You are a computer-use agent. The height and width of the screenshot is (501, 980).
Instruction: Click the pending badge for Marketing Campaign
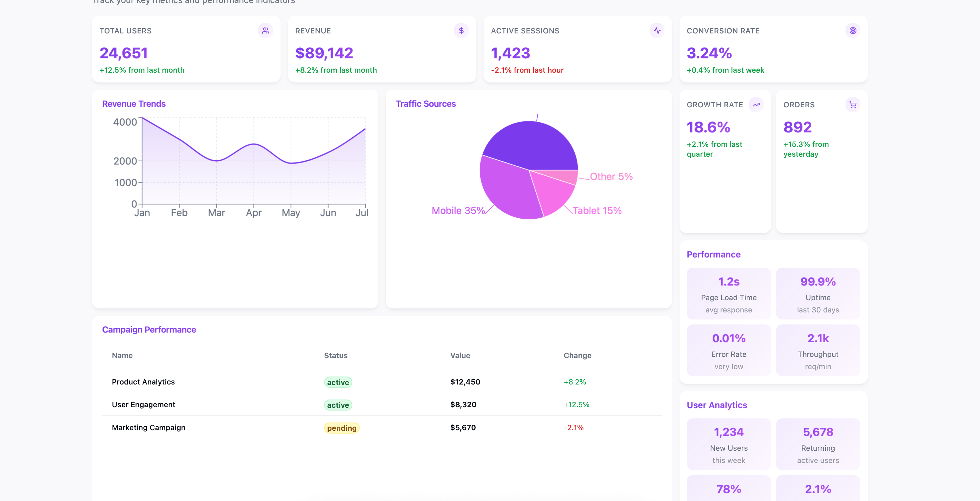tap(341, 428)
